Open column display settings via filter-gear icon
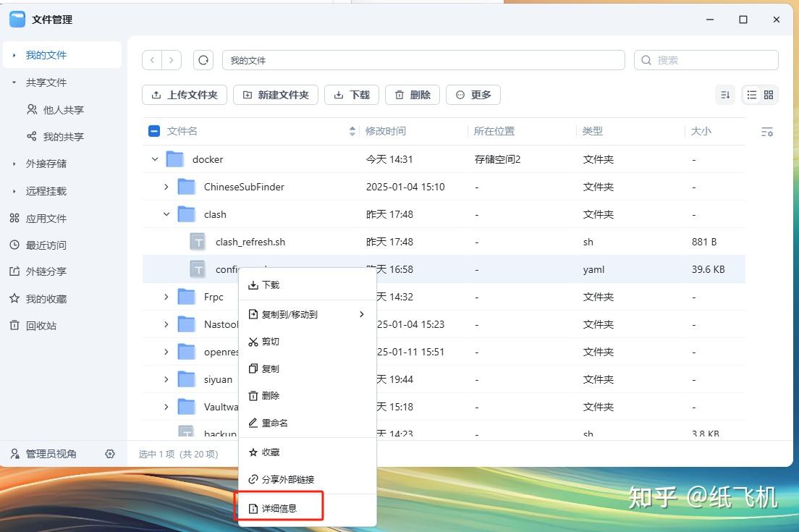 [766, 132]
